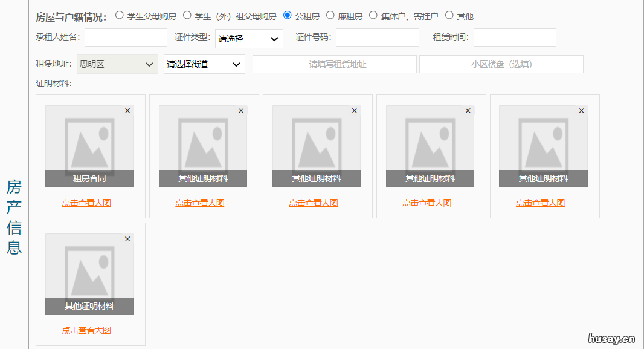Screen dimensions: 644x349
Task: Choose the 学生父母购房 option
Action: point(120,16)
